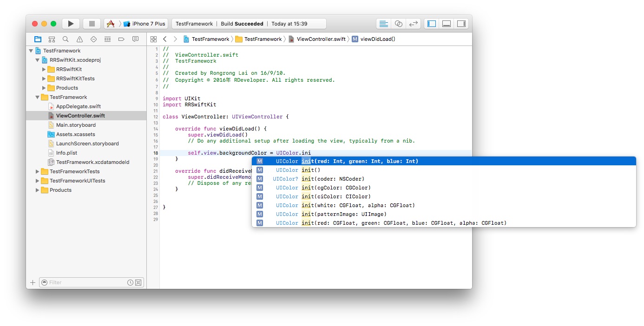Click the 'import RRSwiftKit' code line
This screenshot has height=326, width=644.
pos(190,105)
